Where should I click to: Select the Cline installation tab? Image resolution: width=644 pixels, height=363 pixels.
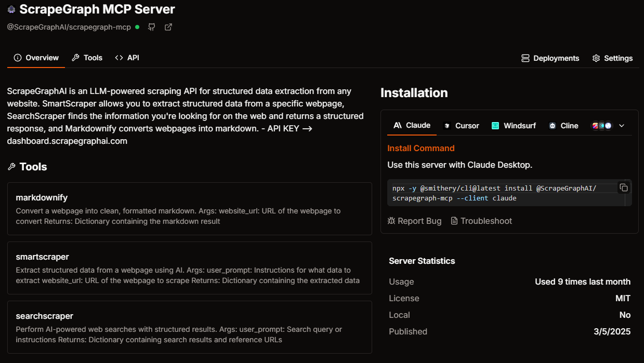(x=563, y=126)
